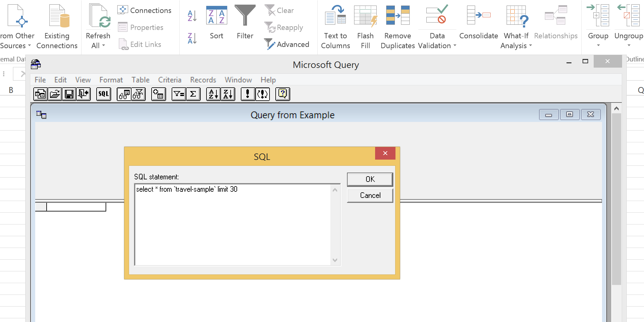The image size is (644, 322).
Task: Click the Properties button in ribbon
Action: click(141, 27)
